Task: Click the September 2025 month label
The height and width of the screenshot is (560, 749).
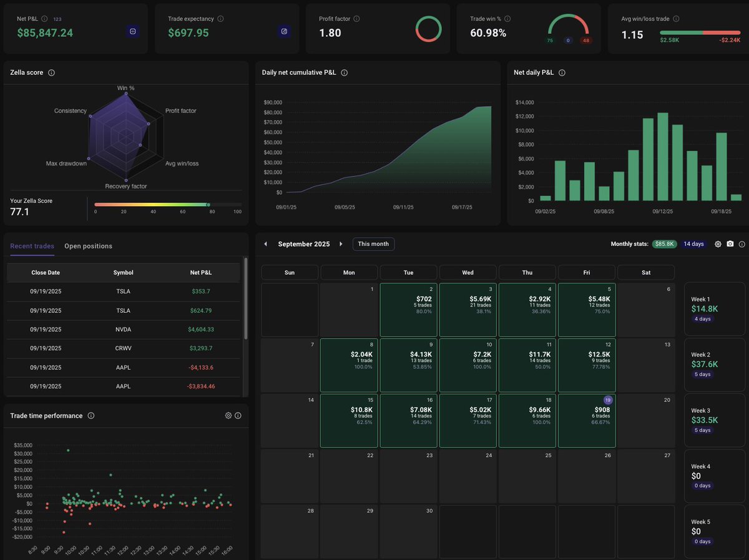Action: (x=304, y=244)
